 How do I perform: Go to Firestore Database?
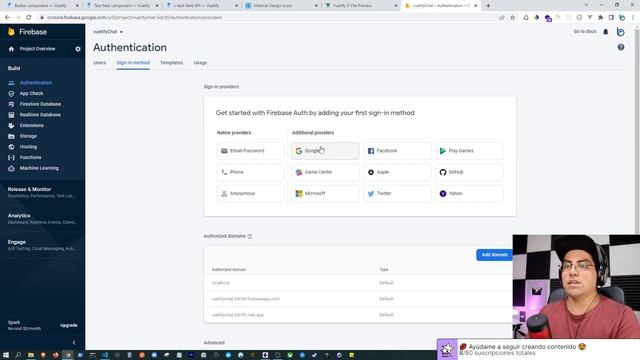click(x=40, y=104)
